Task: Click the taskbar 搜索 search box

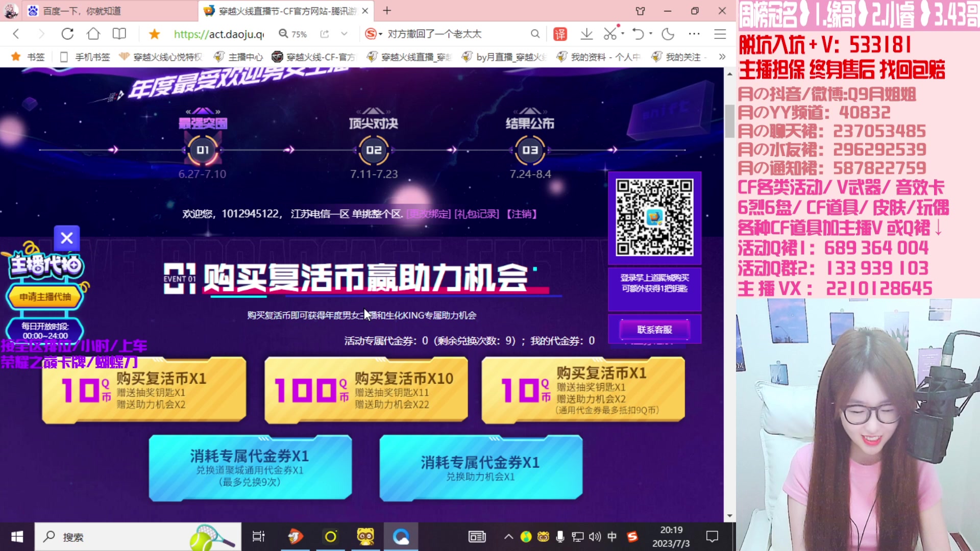Action: pyautogui.click(x=138, y=537)
